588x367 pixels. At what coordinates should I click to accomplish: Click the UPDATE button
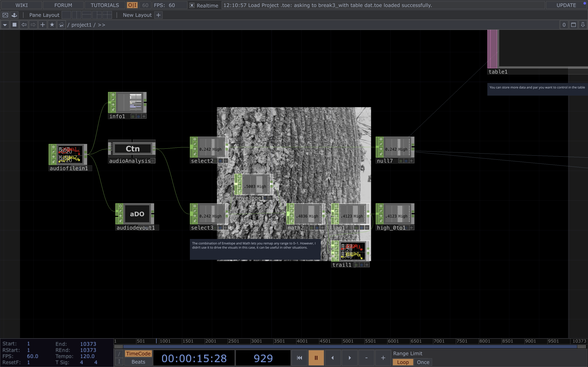[566, 5]
